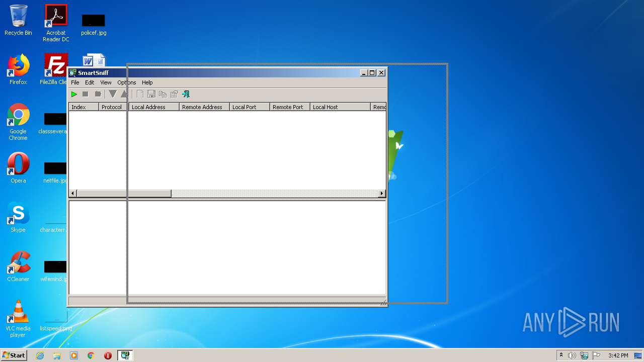Select the Google Chrome desktop shortcut
This screenshot has width=644, height=362.
point(18,122)
